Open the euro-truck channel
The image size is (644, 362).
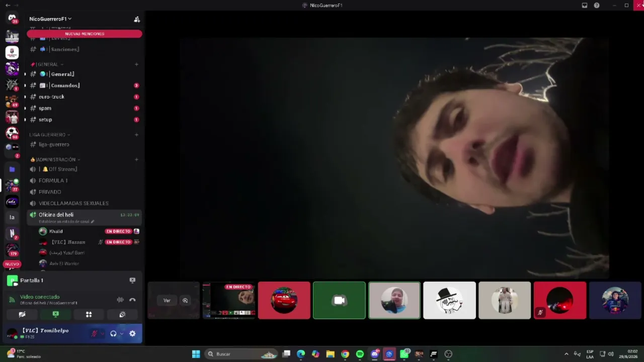84,97
